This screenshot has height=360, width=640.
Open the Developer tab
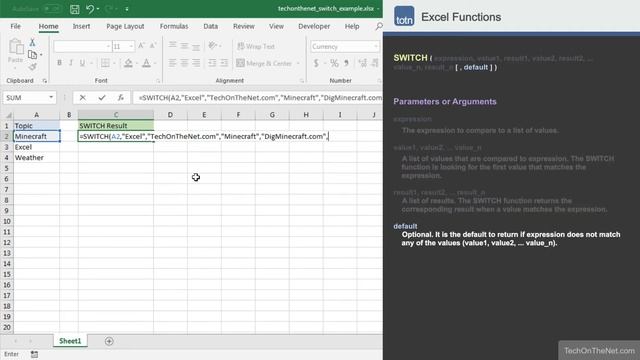coord(314,26)
